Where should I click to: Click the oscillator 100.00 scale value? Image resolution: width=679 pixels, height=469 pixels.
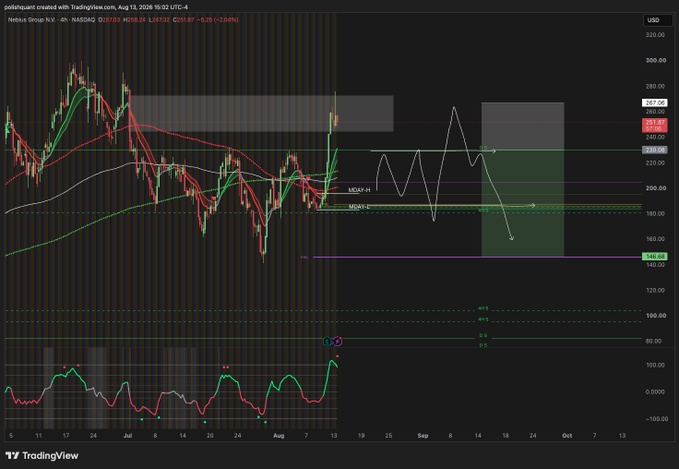point(655,365)
